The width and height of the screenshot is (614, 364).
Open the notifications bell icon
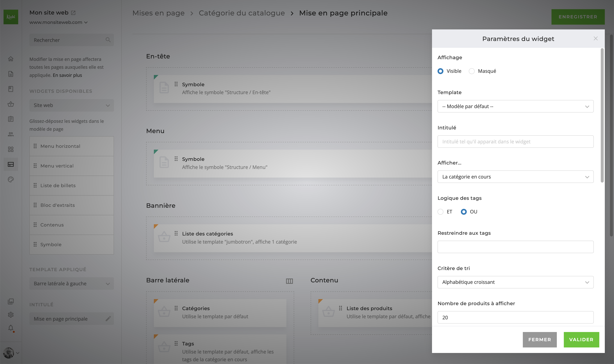click(x=11, y=328)
